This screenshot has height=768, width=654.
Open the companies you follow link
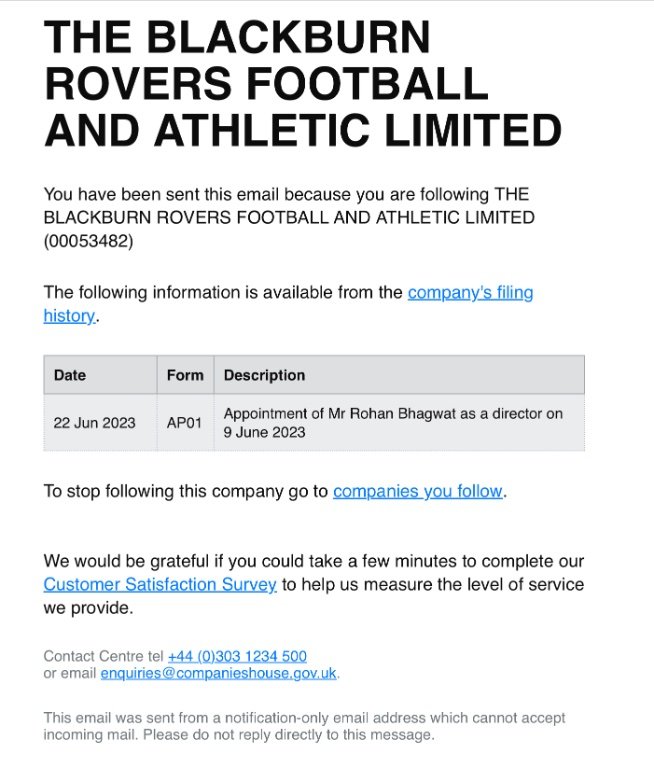click(418, 491)
